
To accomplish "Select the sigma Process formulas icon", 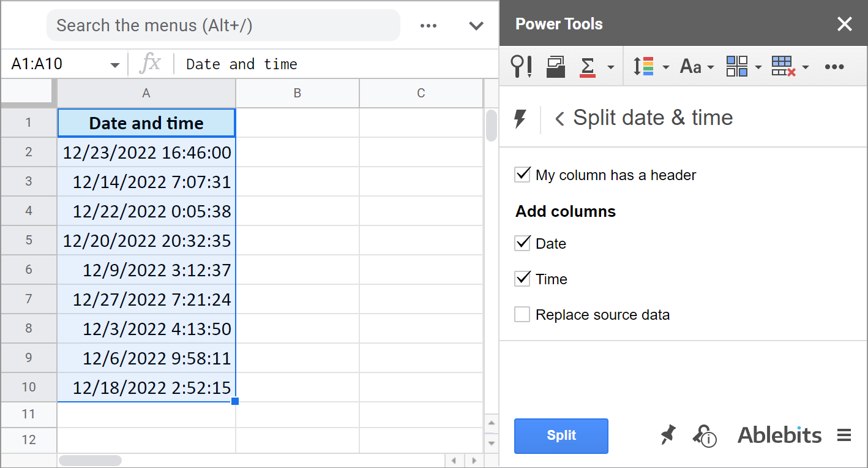I will (x=588, y=66).
